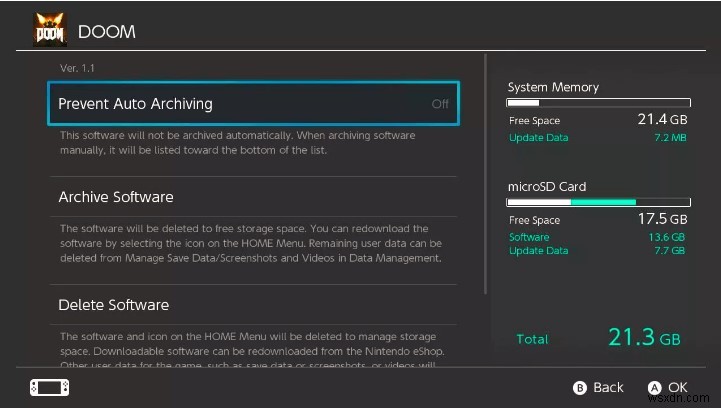Click System Memory Update Data 7.2 MB
Screen dimensions: 721x408
tap(668, 137)
